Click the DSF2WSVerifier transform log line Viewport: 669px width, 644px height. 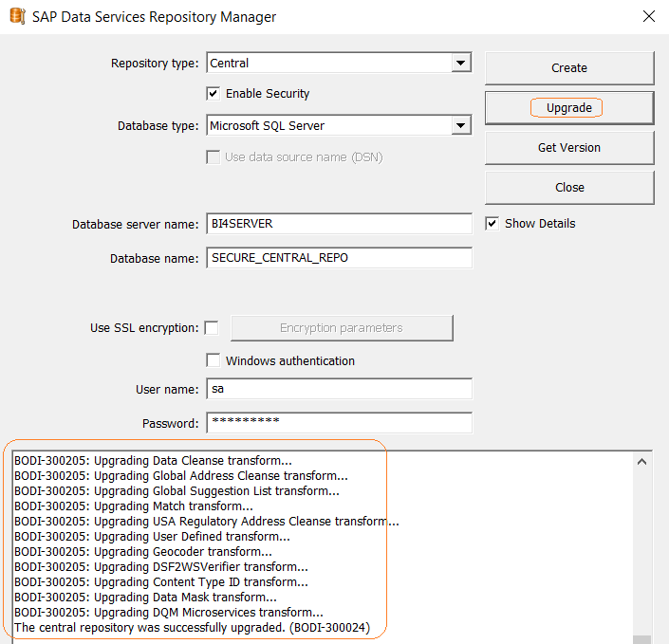(x=161, y=567)
